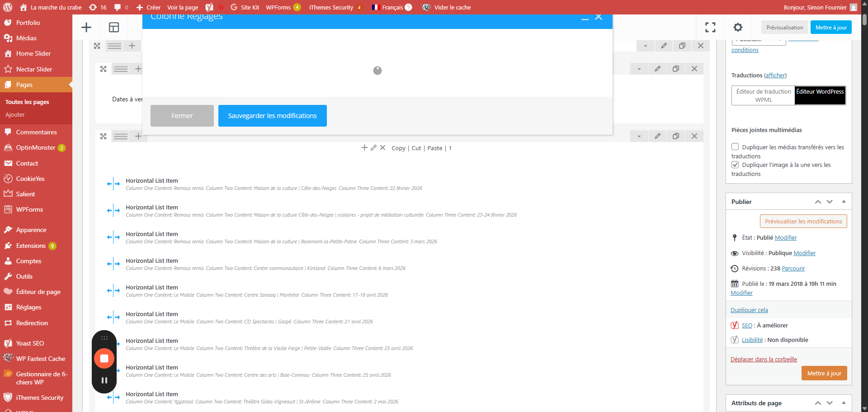Click the add block plus icon
Screen dimensions: 868x412
pyautogui.click(x=86, y=28)
